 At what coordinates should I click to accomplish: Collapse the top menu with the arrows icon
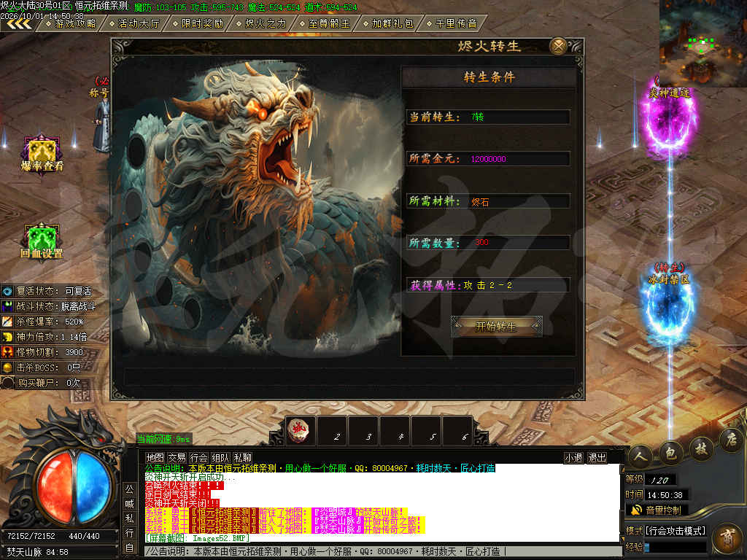18,23
